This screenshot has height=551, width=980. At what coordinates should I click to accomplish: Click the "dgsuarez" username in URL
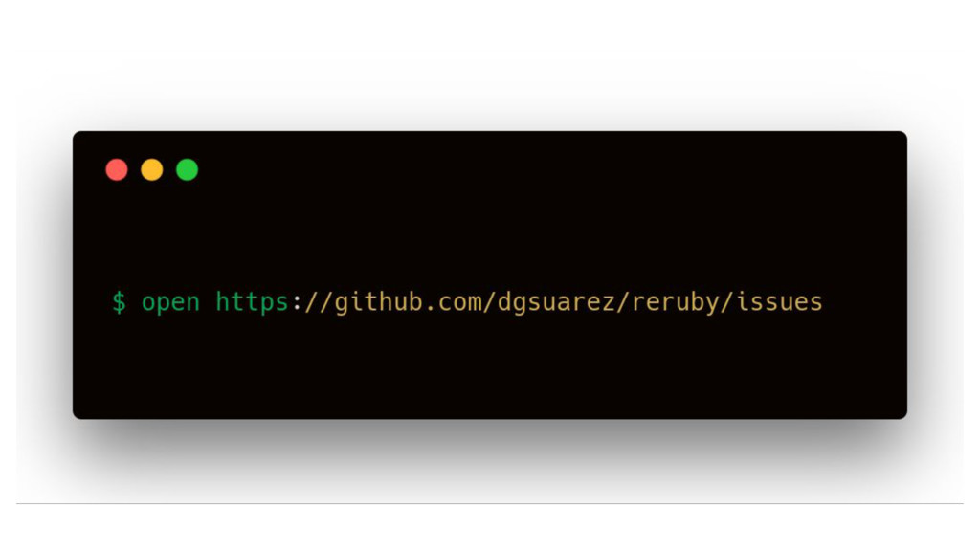tap(556, 303)
